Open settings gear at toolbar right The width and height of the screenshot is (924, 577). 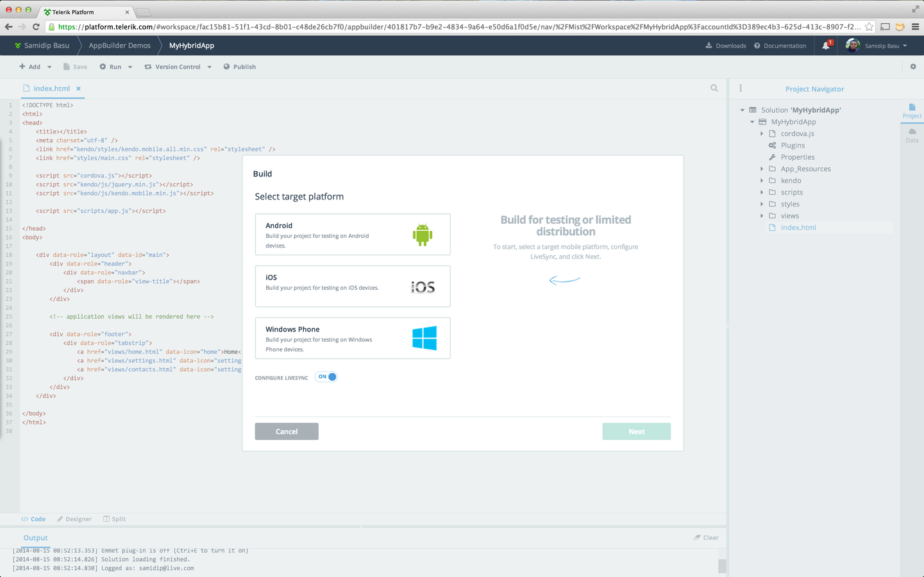point(913,67)
